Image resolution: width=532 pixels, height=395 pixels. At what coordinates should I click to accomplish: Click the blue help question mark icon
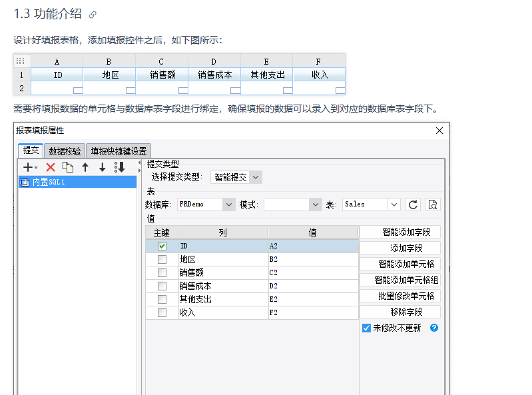(434, 328)
